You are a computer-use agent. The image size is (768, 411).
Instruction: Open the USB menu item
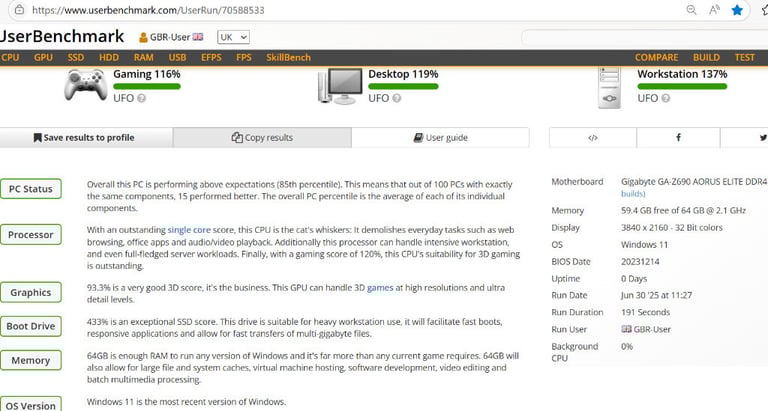[x=177, y=57]
